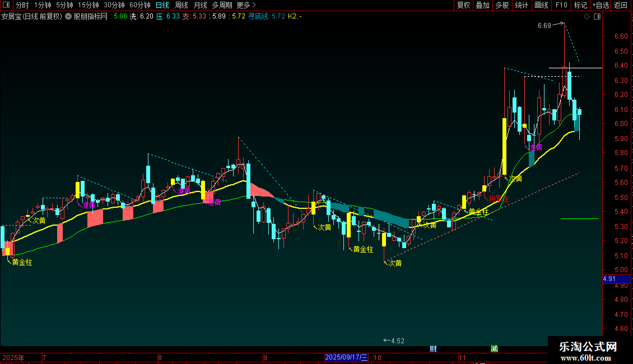Click the month 8 tick on time axis
Screen dimensions: 633x364
pyautogui.click(x=160, y=357)
